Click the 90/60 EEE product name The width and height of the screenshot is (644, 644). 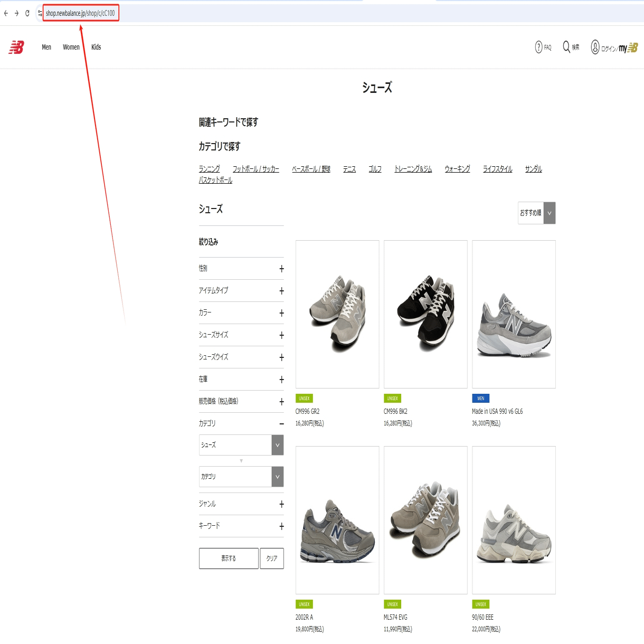coord(482,618)
